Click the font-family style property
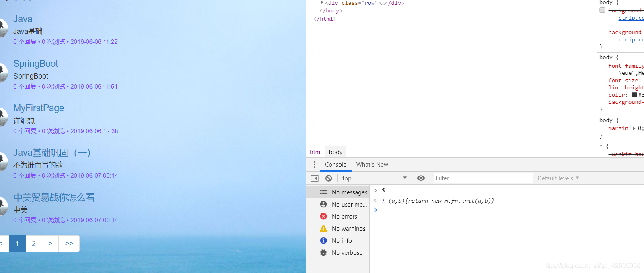This screenshot has height=273, width=644. click(x=626, y=66)
